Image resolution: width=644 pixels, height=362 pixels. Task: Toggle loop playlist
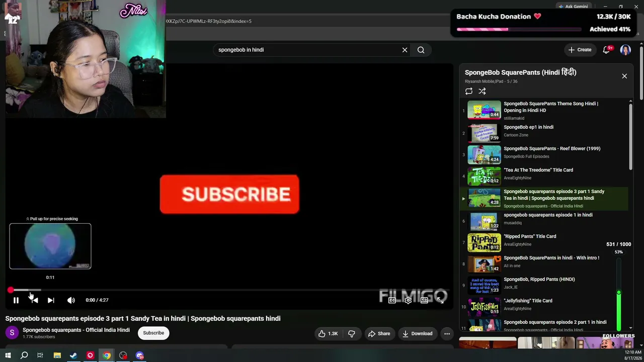click(469, 91)
